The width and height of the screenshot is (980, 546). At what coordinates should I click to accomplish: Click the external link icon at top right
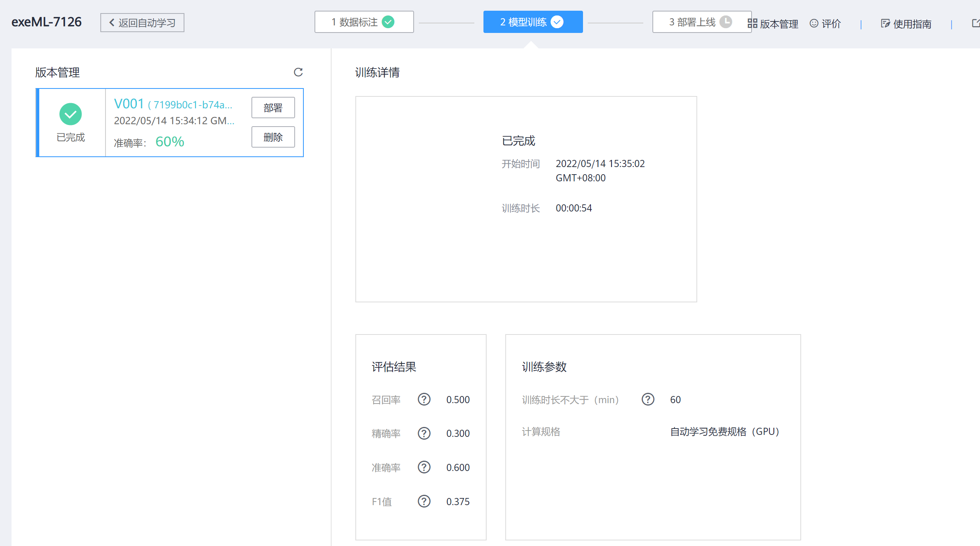(976, 23)
